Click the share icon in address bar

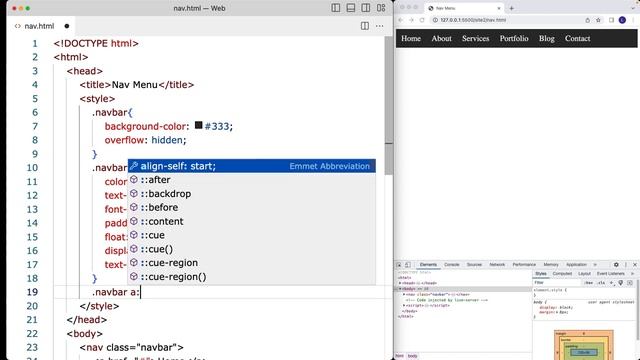(x=587, y=20)
